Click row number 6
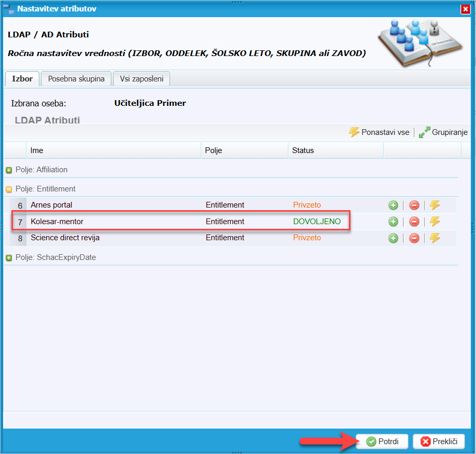The image size is (476, 454). 20,206
